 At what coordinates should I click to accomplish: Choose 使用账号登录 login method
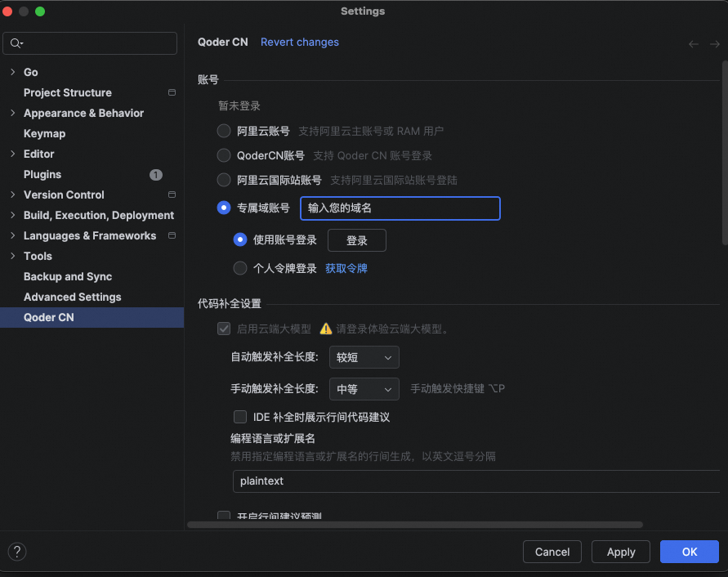240,239
